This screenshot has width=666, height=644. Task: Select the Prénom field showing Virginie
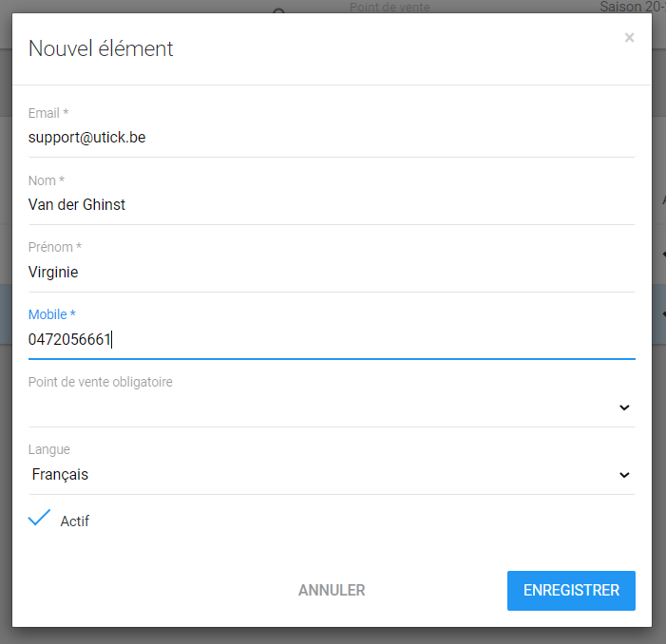(331, 273)
